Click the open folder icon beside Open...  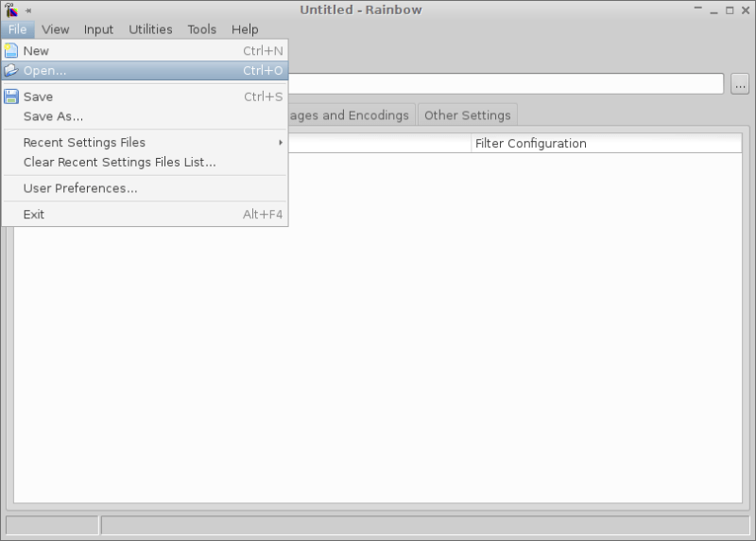(11, 70)
